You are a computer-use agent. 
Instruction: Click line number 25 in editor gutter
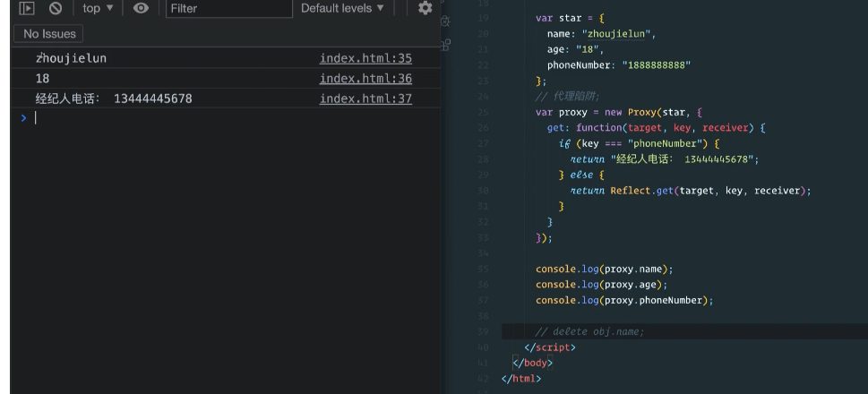click(483, 112)
